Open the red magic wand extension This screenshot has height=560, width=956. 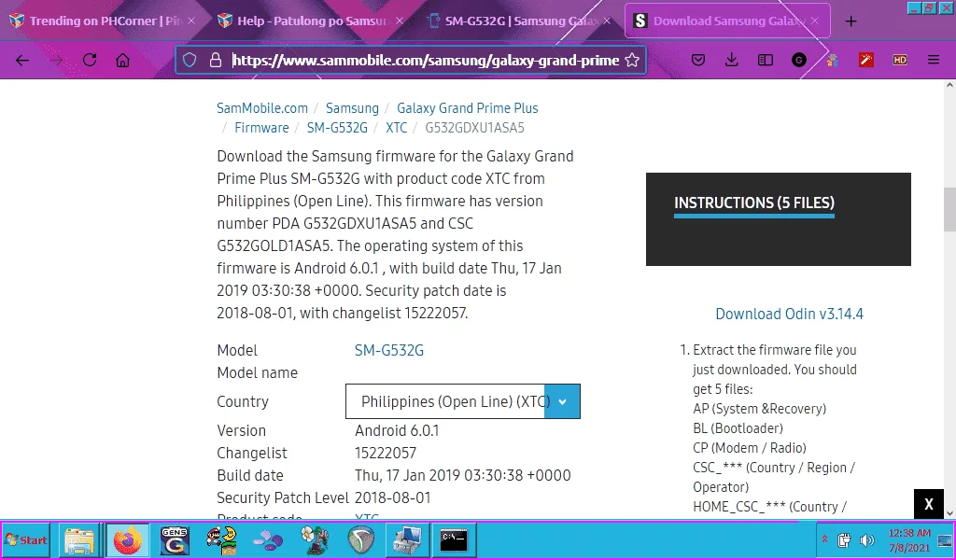[866, 60]
